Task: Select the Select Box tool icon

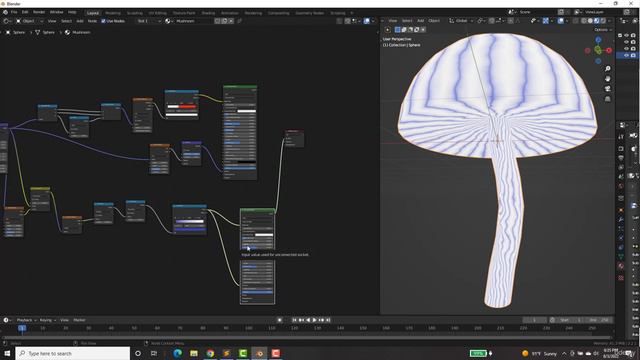Action: click(397, 29)
